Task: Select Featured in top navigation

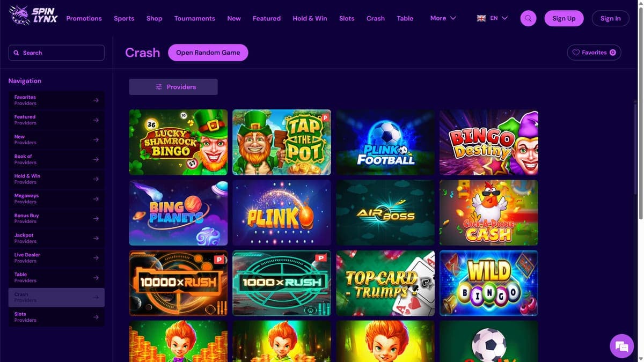Action: [x=267, y=18]
